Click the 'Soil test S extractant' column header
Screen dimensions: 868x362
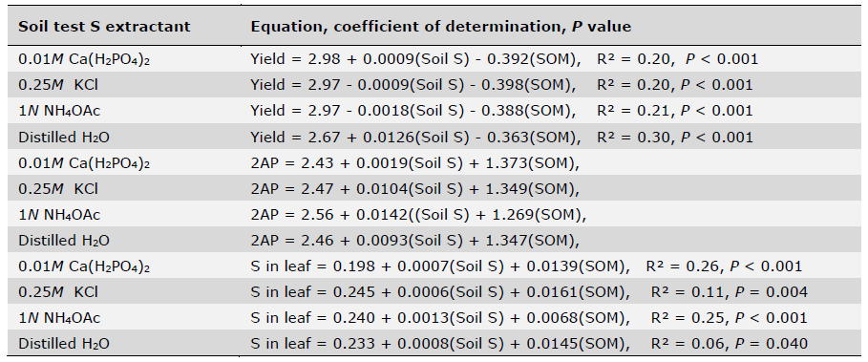[104, 27]
